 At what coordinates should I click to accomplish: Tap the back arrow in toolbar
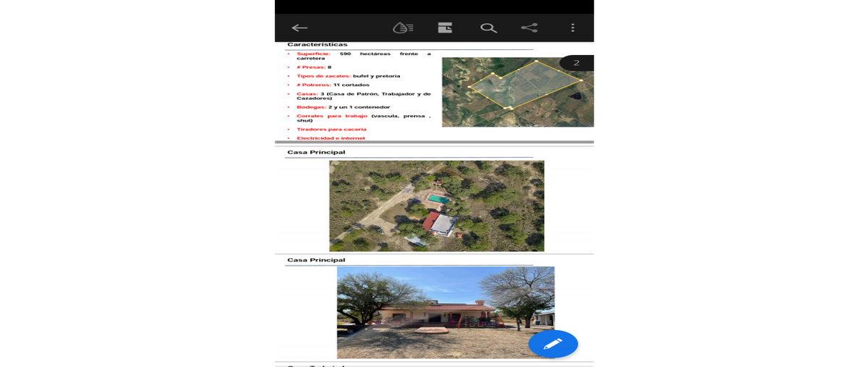coord(299,28)
